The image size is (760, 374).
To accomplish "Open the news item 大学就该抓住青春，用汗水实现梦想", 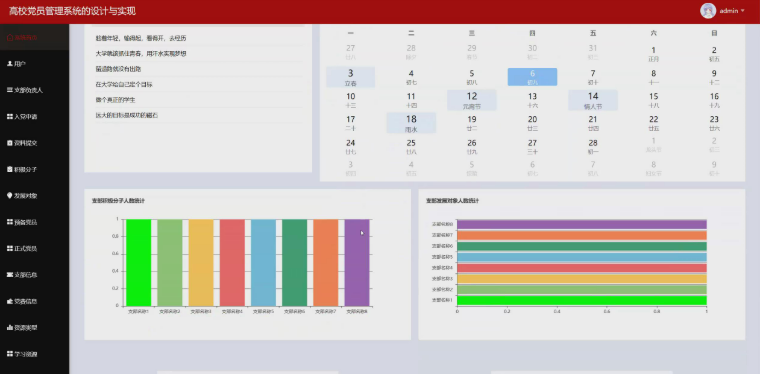I will [x=141, y=54].
